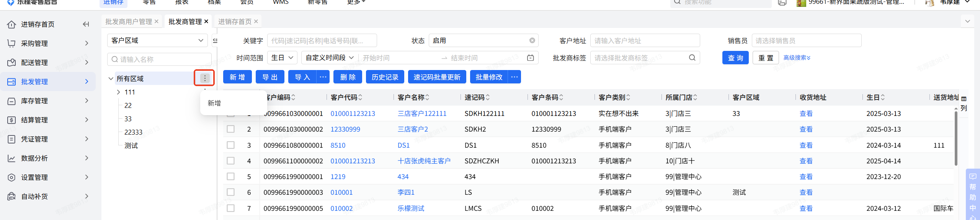Open the calendar date picker icon
Screen dimensions: 980x220
(531, 58)
